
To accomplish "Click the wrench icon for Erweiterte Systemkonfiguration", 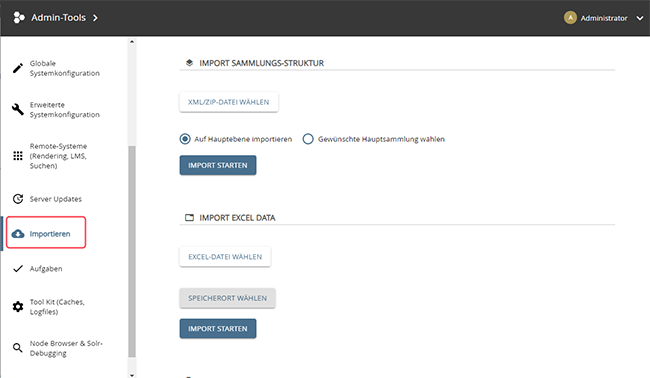I will [17, 109].
